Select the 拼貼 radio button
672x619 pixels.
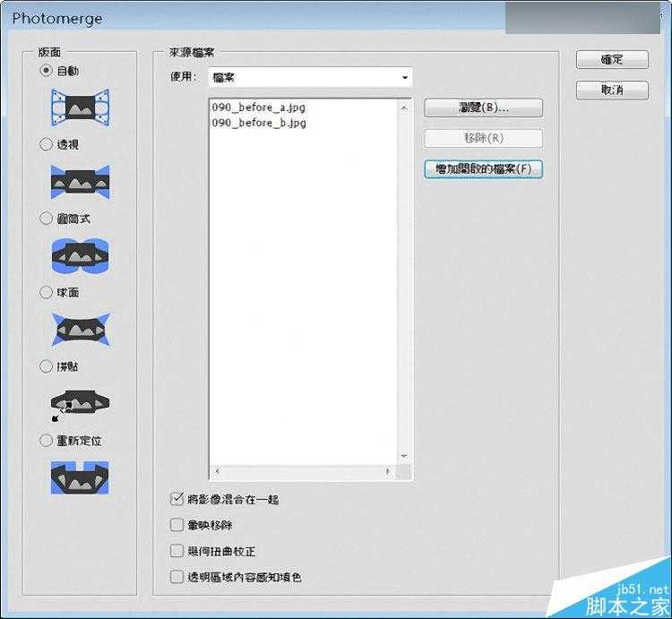click(46, 366)
